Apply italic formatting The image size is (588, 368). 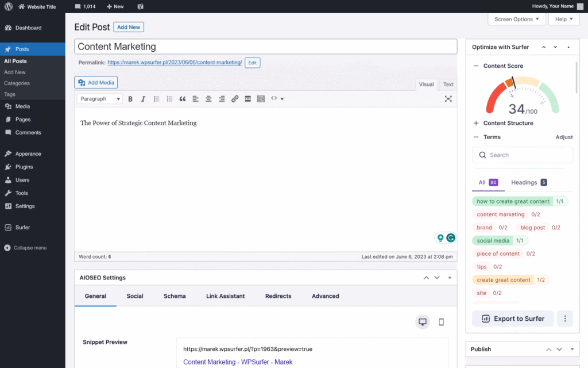143,98
